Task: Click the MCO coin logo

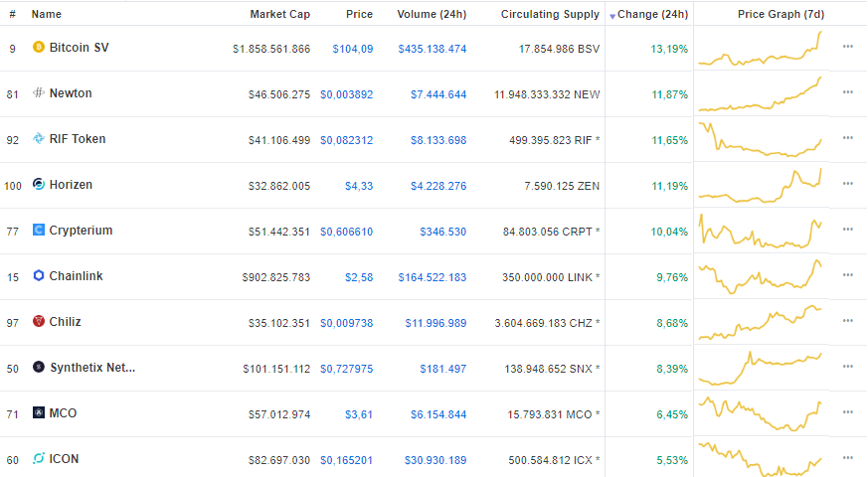Action: [x=38, y=412]
